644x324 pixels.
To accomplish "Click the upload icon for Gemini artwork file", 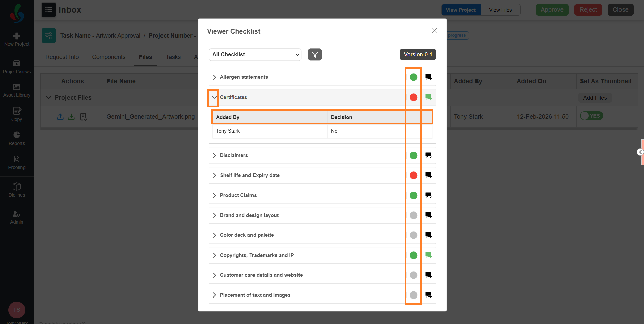I will pyautogui.click(x=60, y=117).
